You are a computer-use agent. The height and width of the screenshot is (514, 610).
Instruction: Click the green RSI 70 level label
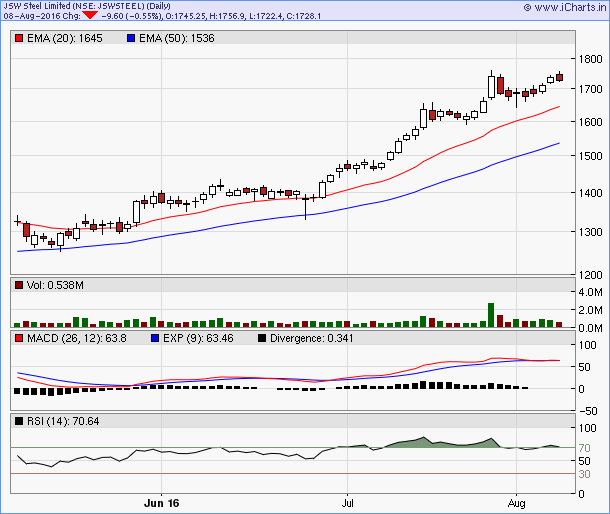584,448
